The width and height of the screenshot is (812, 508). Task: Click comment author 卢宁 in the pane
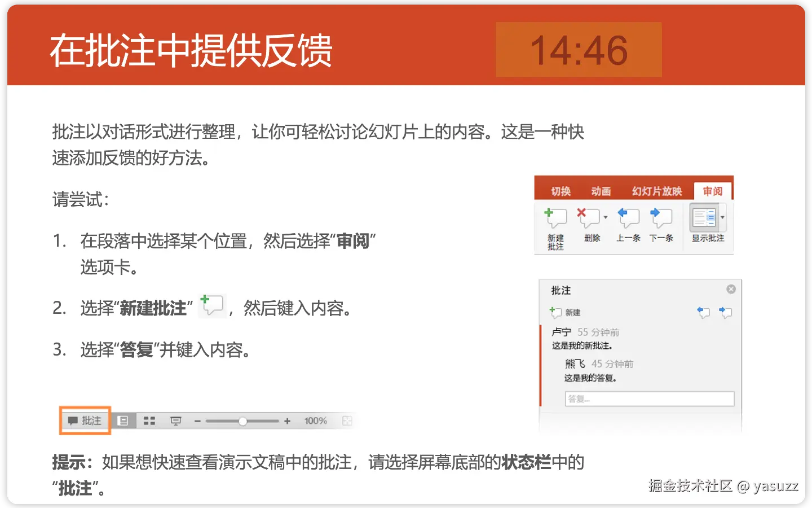coord(562,332)
